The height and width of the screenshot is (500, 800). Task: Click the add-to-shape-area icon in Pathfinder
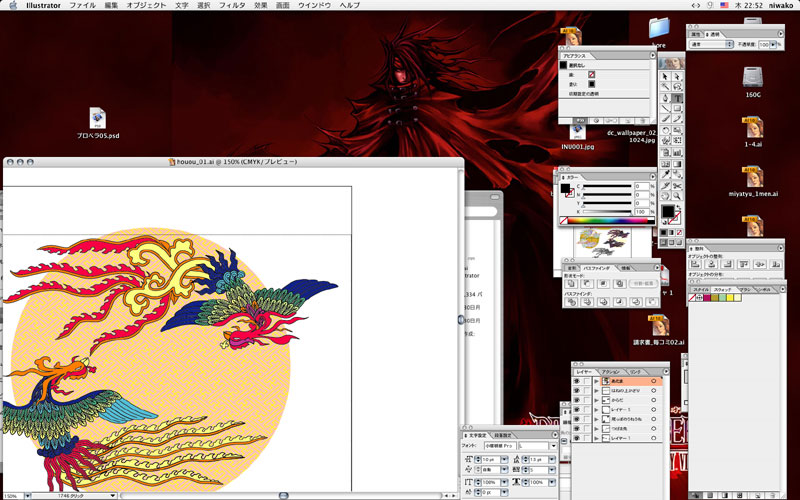tap(571, 284)
